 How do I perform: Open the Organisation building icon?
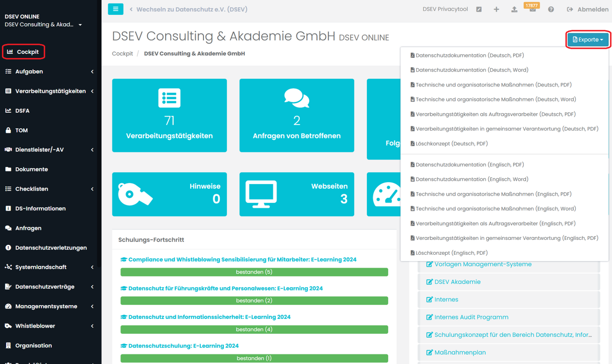(x=8, y=346)
